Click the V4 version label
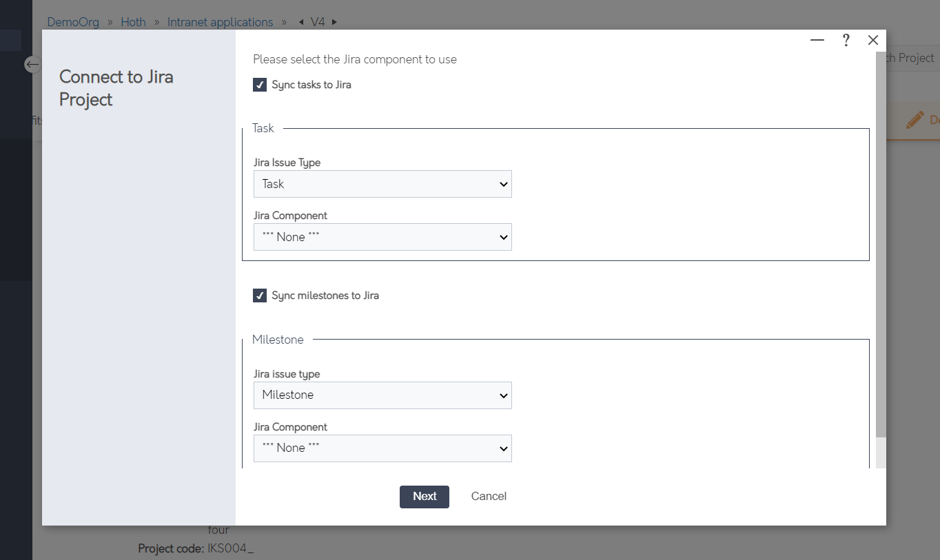The image size is (940, 560). (x=318, y=22)
